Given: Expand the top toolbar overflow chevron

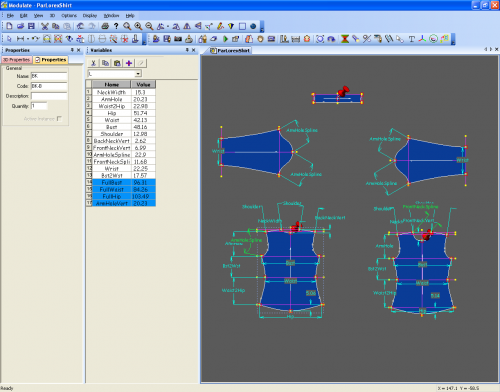Looking at the screenshot, I should pyautogui.click(x=262, y=26).
